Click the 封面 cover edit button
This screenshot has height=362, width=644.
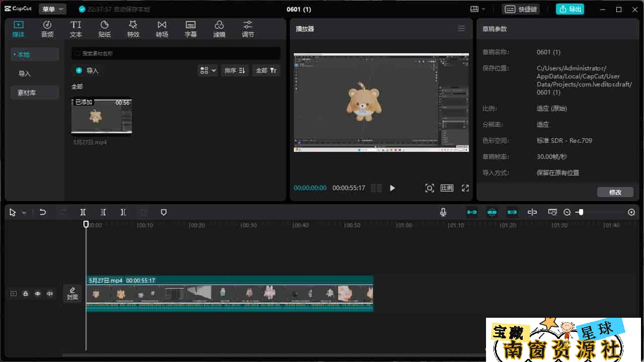click(x=72, y=294)
